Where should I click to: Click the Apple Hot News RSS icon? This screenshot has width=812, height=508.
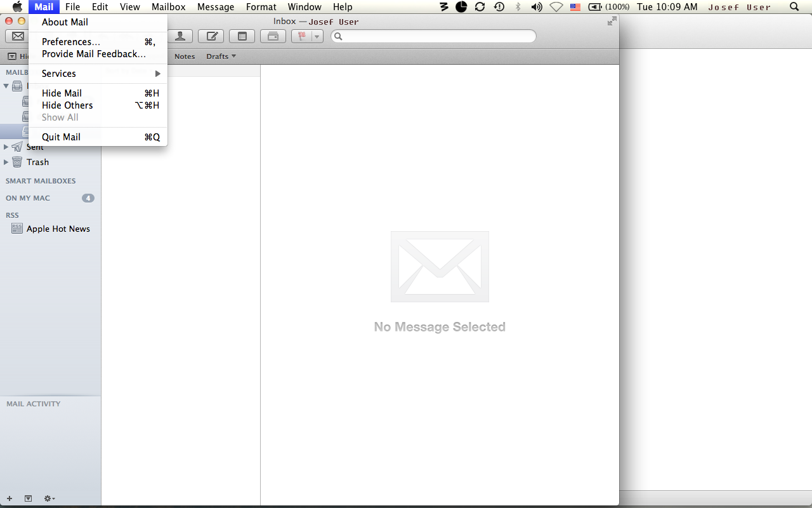click(x=17, y=229)
